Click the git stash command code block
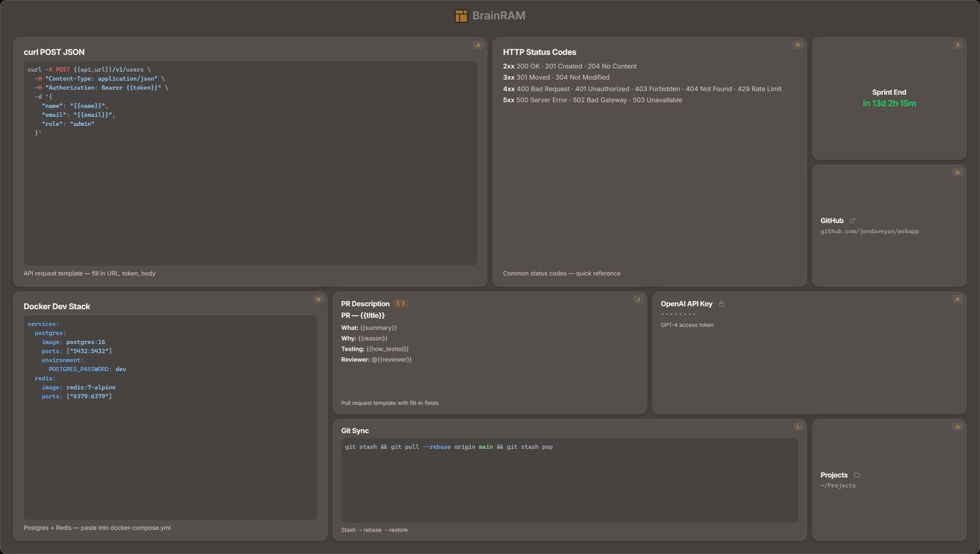The image size is (980, 554). pyautogui.click(x=570, y=480)
